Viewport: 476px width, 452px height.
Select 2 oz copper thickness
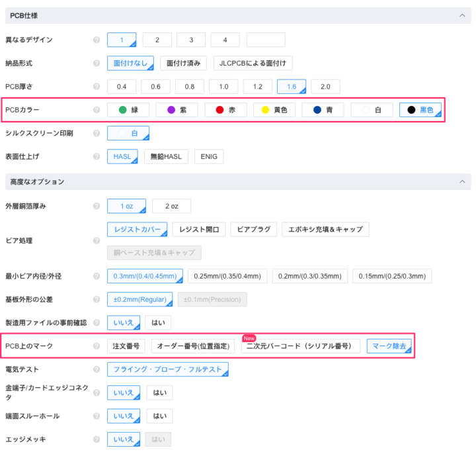coord(171,206)
